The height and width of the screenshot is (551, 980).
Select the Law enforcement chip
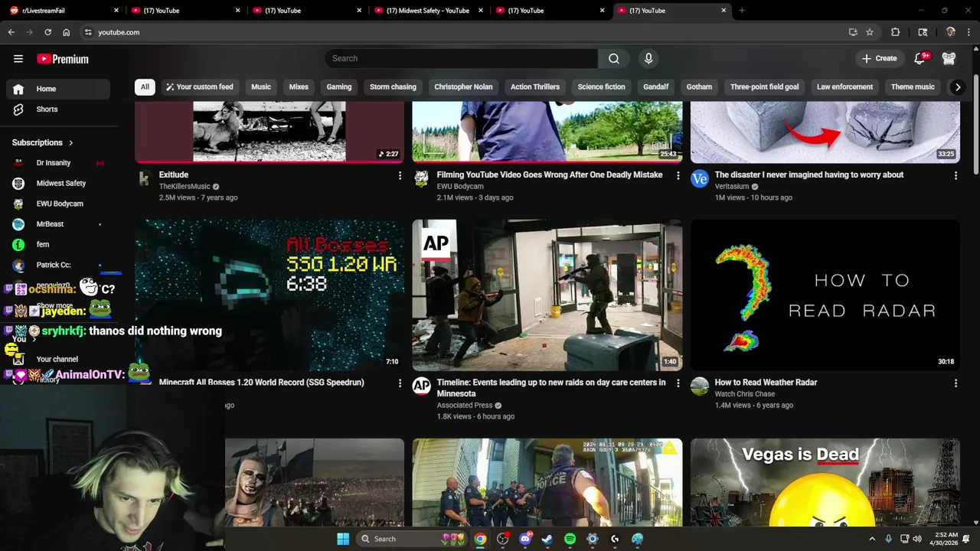(x=844, y=87)
